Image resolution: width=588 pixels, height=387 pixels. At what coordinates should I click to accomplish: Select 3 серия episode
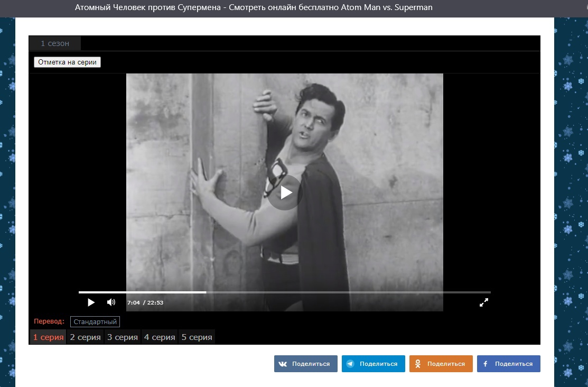[123, 337]
